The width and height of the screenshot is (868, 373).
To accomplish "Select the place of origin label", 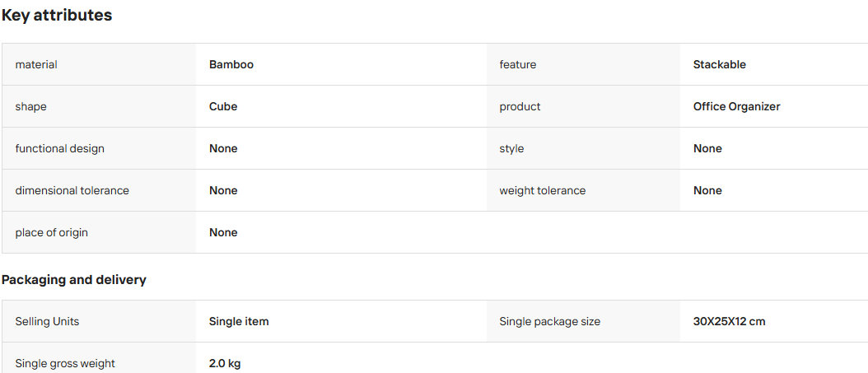I will point(52,233).
